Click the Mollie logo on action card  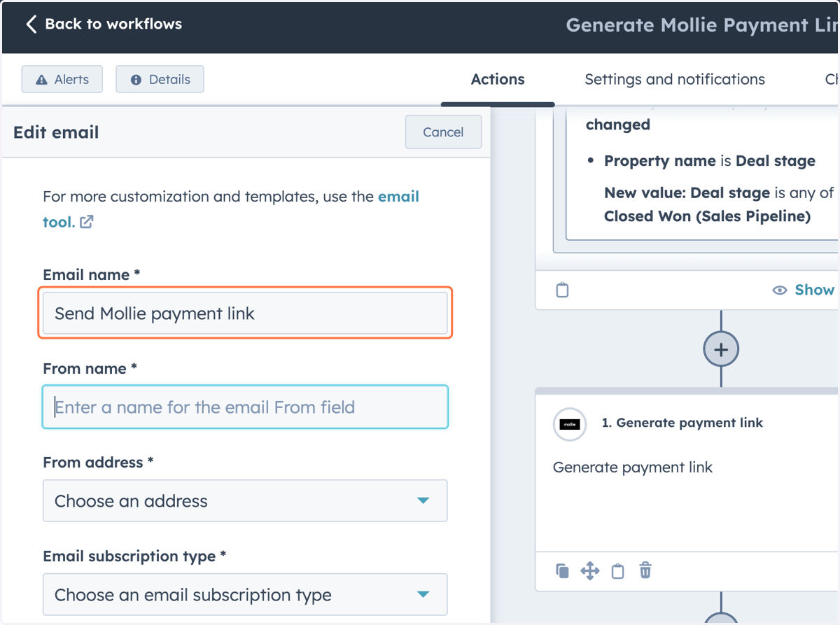pos(570,423)
